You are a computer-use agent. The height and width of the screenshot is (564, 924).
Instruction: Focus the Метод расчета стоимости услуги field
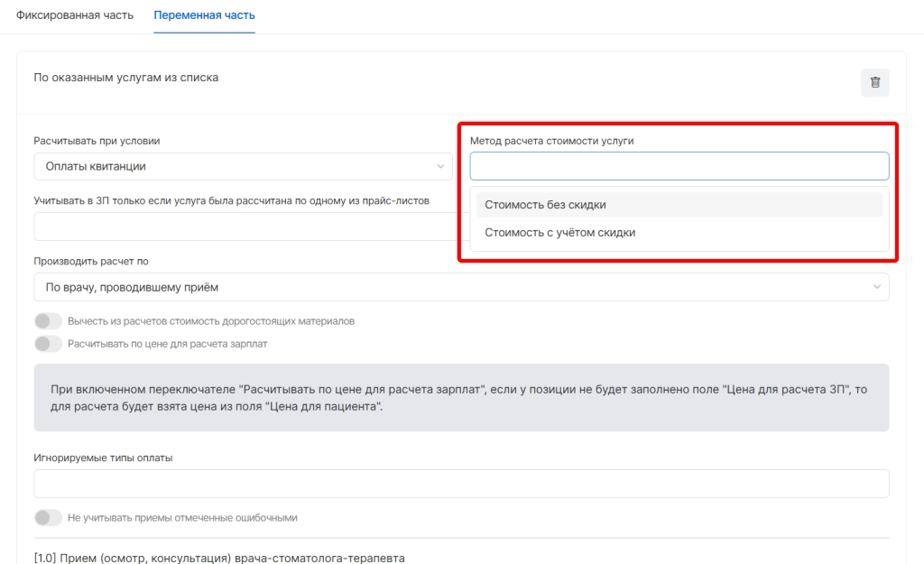click(x=679, y=166)
